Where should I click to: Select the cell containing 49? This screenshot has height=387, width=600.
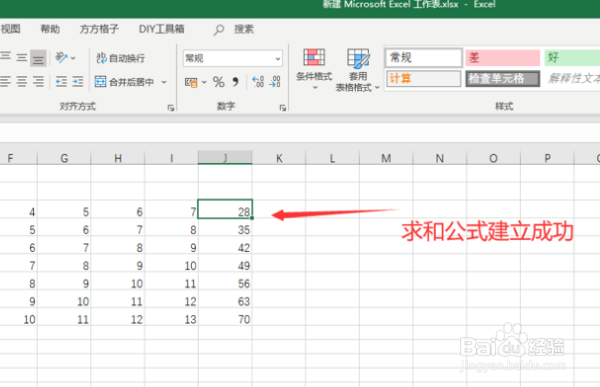[225, 263]
